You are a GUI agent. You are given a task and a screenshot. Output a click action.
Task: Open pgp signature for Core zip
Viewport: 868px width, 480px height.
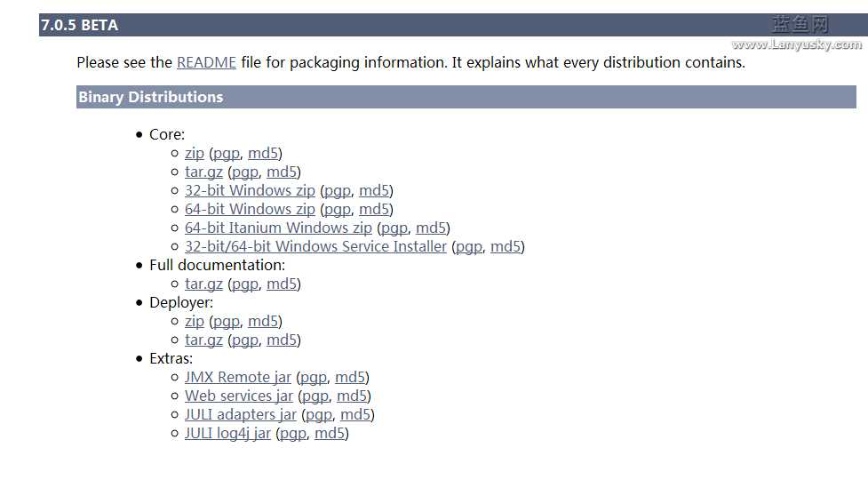point(227,154)
